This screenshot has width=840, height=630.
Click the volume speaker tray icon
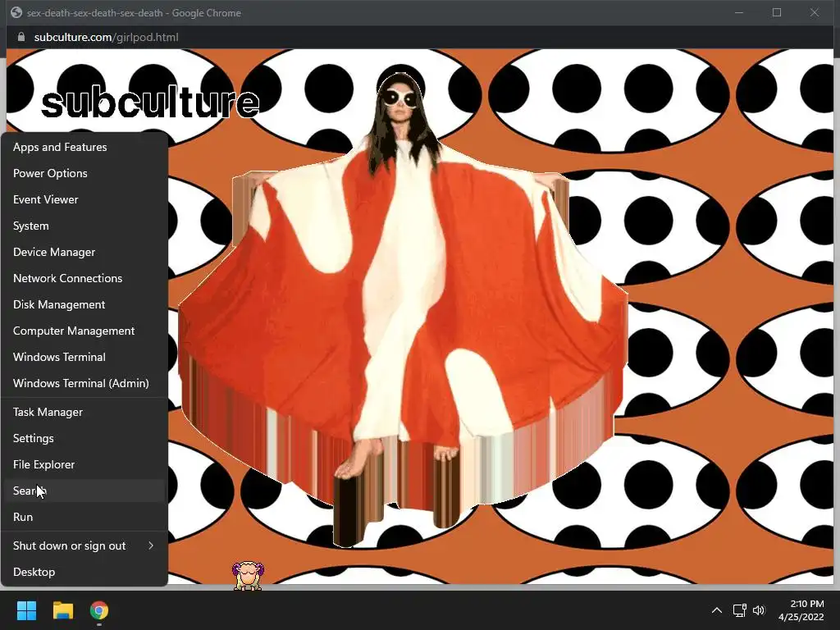point(759,610)
